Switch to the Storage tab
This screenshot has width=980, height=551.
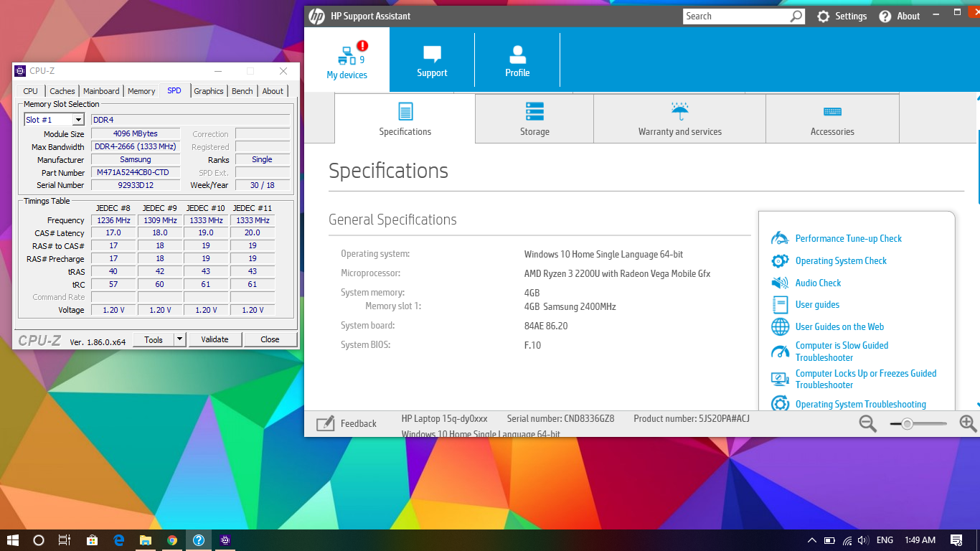pos(534,119)
